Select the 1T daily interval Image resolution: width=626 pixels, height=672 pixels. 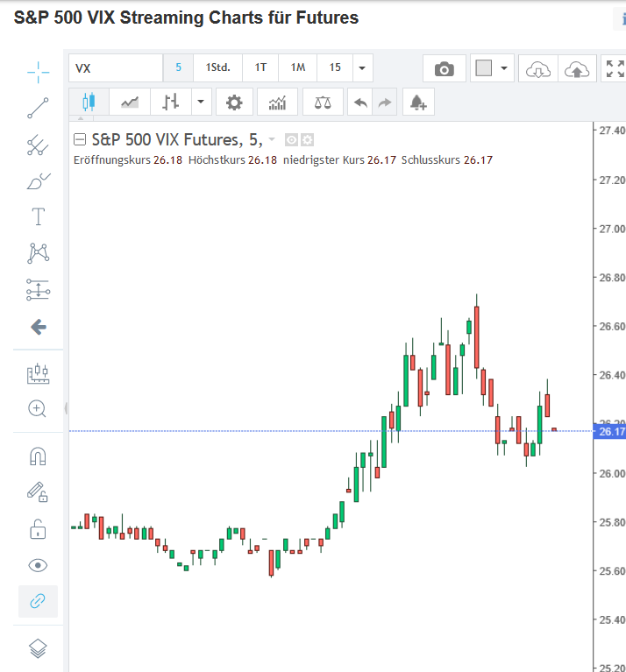[x=260, y=67]
